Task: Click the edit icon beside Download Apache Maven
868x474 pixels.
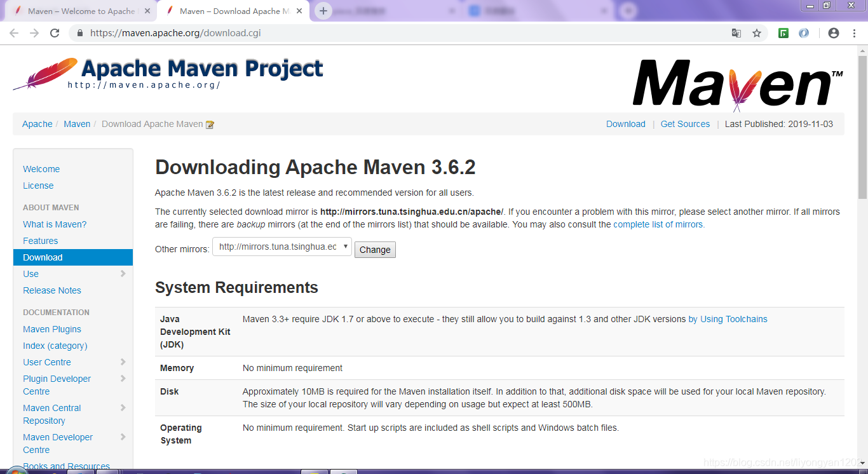Action: (210, 125)
